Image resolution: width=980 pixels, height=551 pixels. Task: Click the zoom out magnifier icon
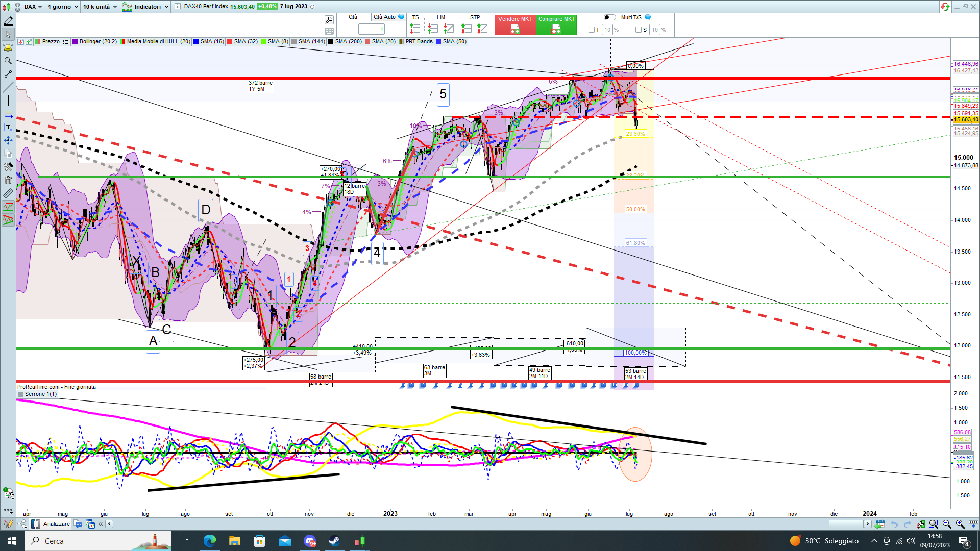947,524
